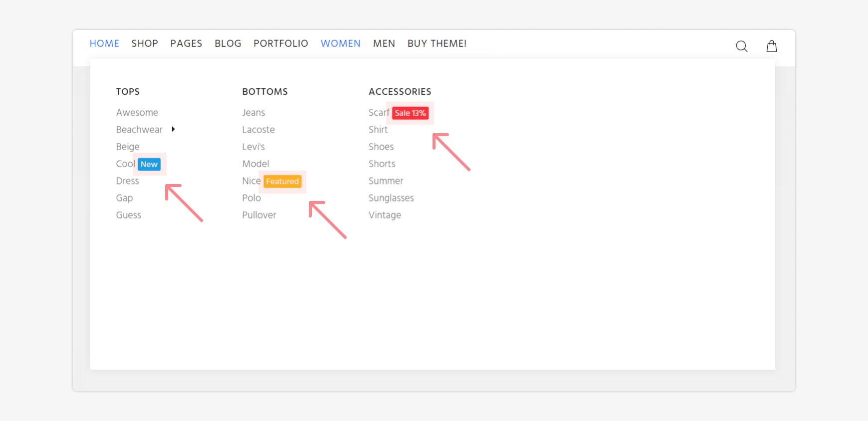Select the Sunglasses link
Image resolution: width=868 pixels, height=421 pixels.
tap(392, 199)
